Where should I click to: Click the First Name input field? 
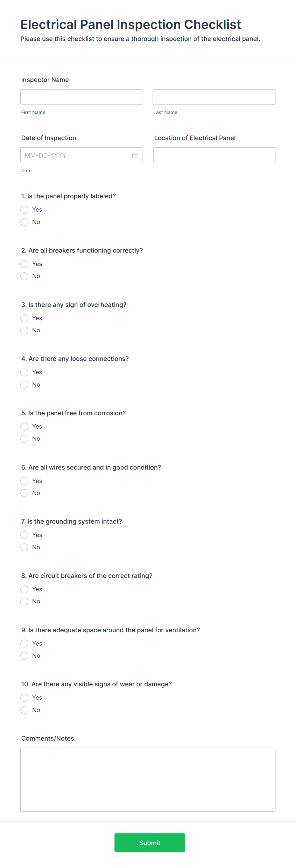click(x=81, y=97)
